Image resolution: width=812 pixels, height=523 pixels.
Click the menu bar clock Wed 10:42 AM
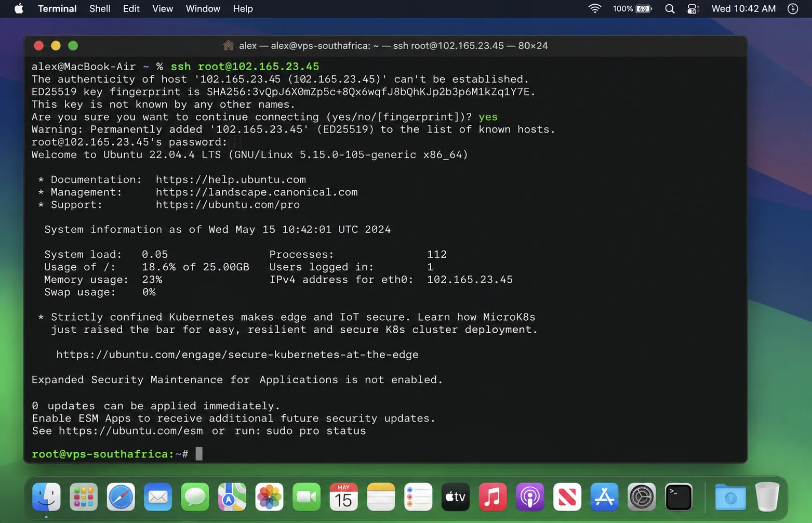[743, 9]
